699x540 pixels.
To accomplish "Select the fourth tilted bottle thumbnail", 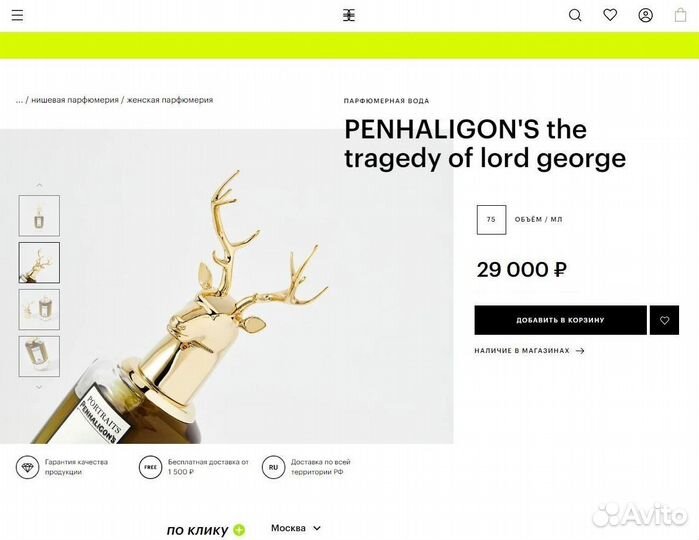I will pyautogui.click(x=39, y=356).
